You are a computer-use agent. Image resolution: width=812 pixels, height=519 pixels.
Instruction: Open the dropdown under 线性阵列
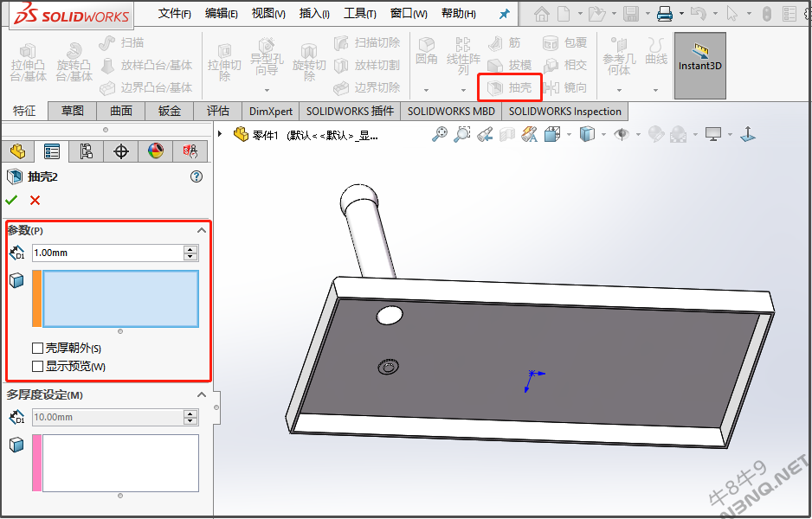(463, 91)
